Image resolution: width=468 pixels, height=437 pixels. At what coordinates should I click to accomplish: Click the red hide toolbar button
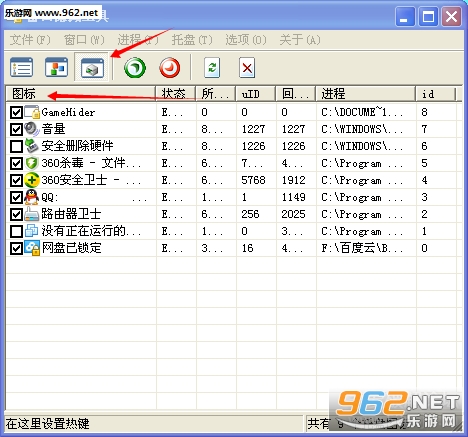tap(170, 68)
